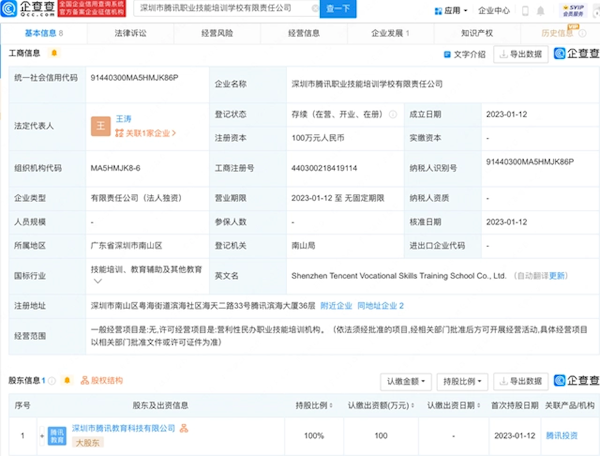
Task: Sort by 认缴出资日期 column header
Action: [454, 406]
